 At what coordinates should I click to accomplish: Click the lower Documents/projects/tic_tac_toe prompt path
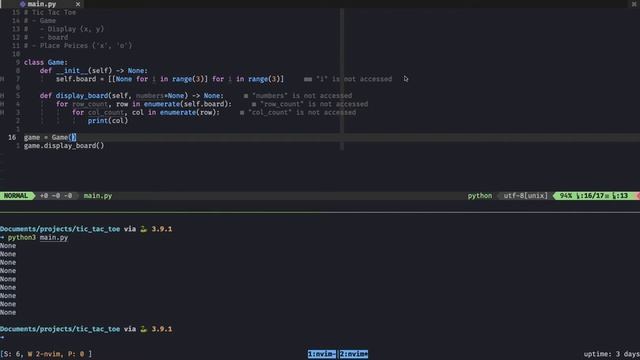(60, 329)
